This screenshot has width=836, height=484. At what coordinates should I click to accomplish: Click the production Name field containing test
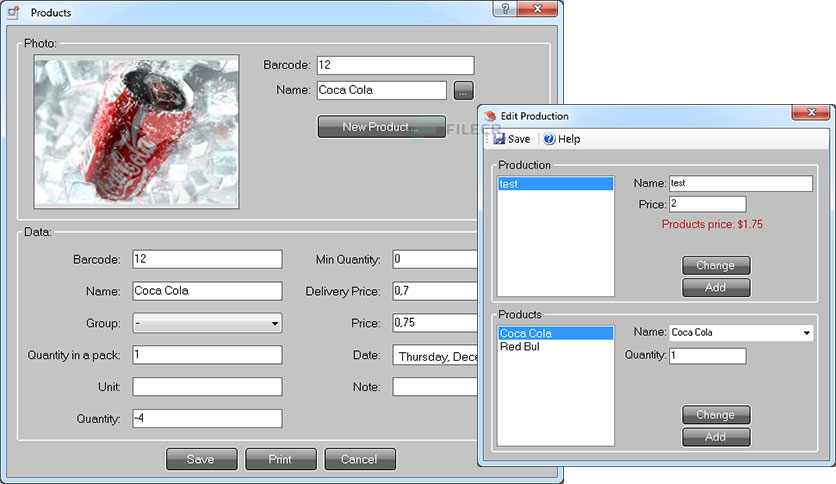click(x=741, y=183)
